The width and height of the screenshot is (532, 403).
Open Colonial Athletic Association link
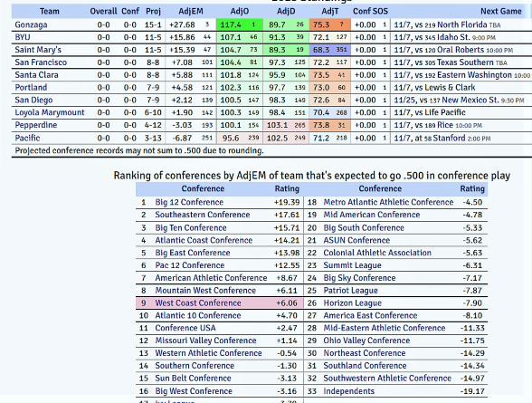pyautogui.click(x=377, y=253)
